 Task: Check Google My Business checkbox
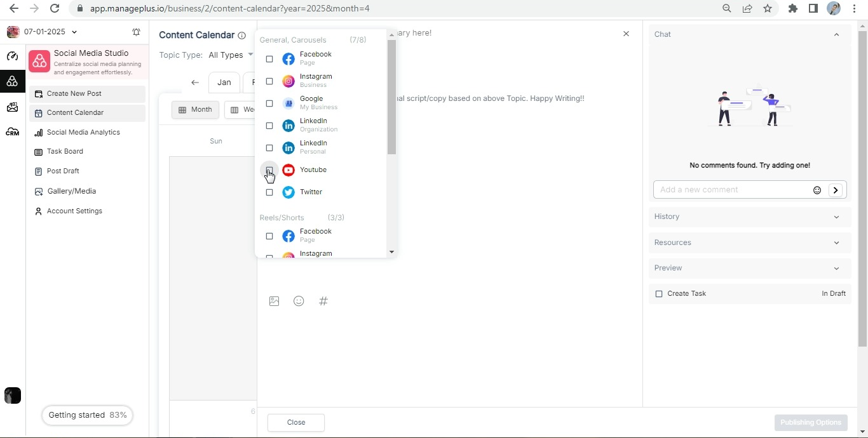tap(269, 103)
